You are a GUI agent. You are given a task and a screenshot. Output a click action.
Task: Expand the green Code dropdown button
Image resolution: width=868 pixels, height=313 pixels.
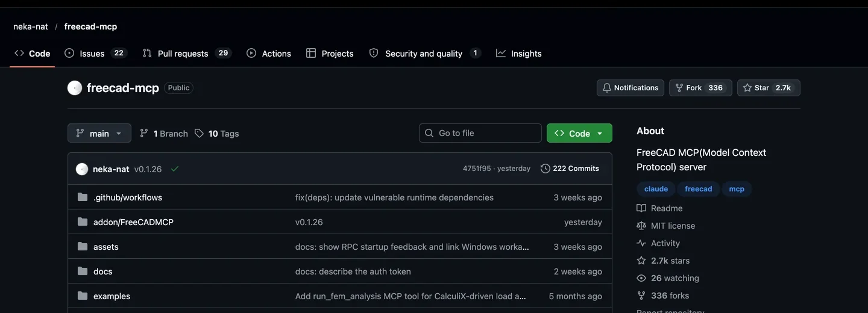[579, 133]
